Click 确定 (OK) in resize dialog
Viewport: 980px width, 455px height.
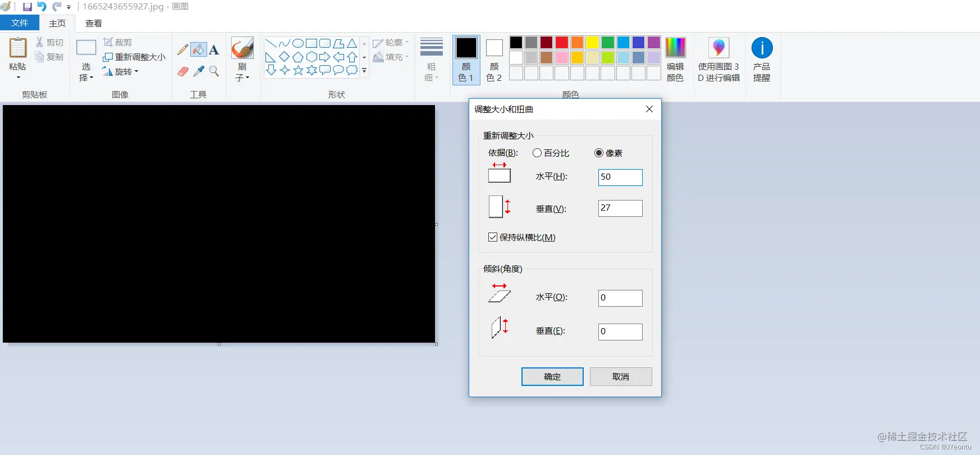552,376
